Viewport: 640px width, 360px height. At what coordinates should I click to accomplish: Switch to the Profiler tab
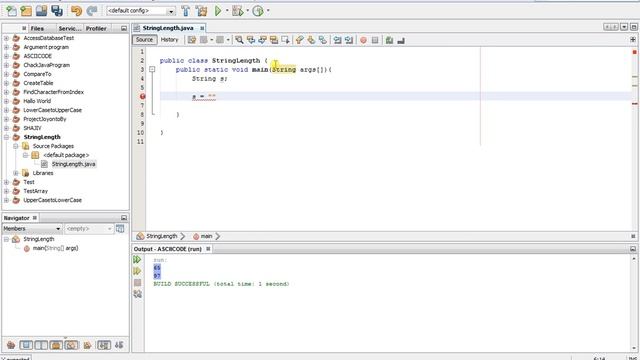coord(96,28)
